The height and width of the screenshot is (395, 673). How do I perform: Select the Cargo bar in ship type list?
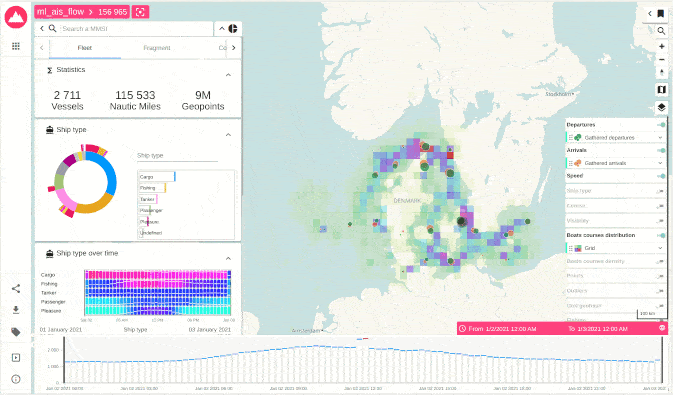[157, 176]
